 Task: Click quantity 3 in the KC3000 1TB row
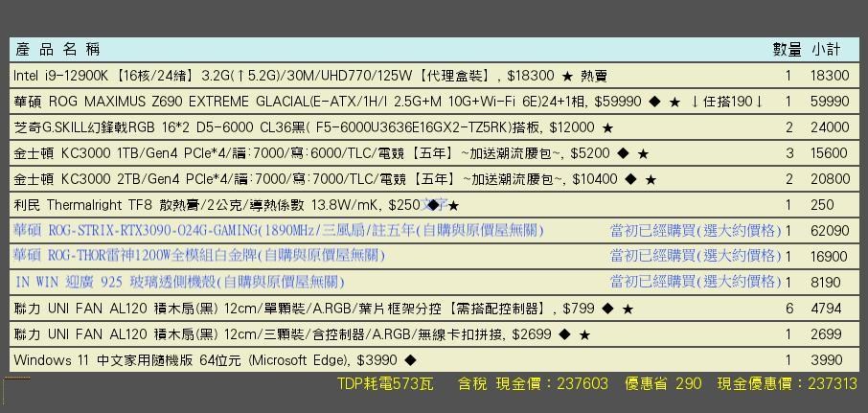coord(788,153)
